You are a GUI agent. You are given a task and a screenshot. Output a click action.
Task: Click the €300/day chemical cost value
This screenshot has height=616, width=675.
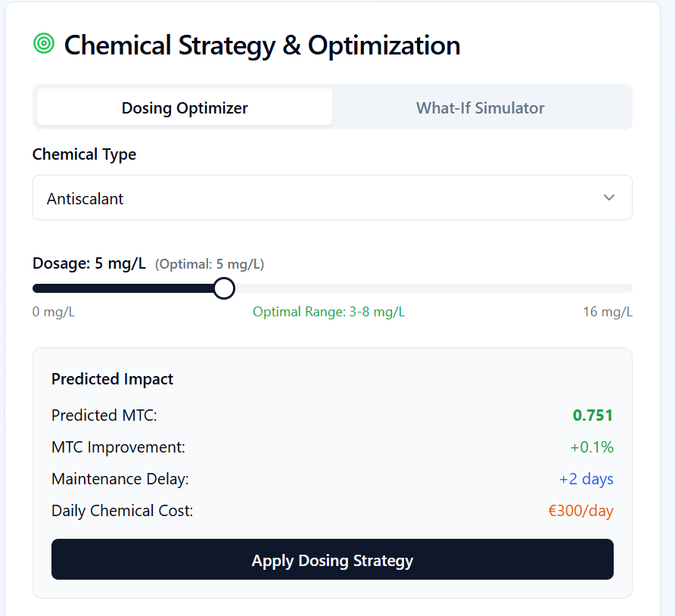[x=580, y=510]
